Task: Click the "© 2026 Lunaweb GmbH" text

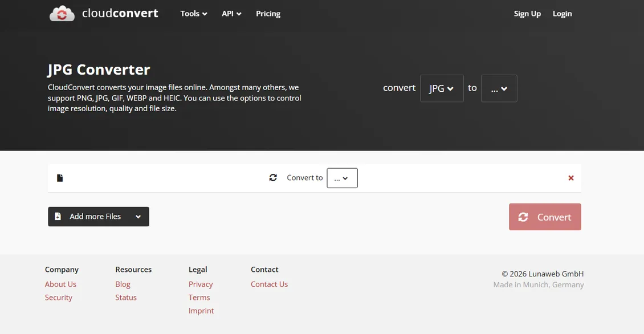Action: [x=543, y=274]
